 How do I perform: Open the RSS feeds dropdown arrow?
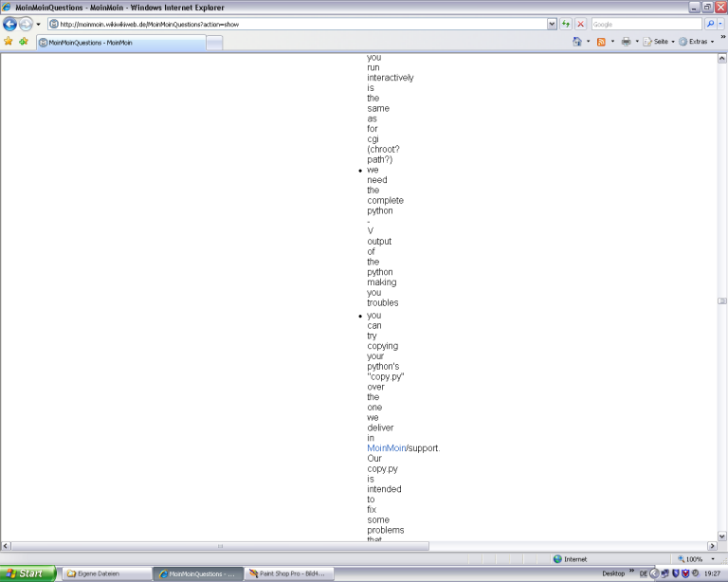coord(613,42)
